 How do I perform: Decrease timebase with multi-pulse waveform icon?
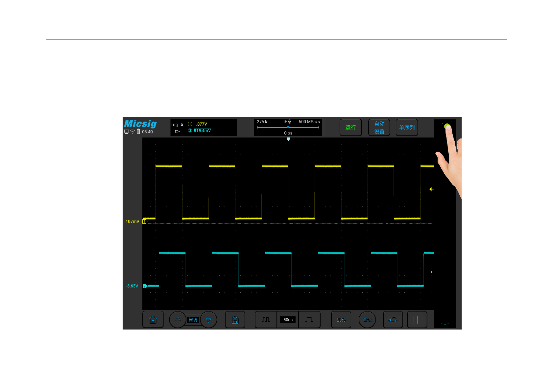266,320
